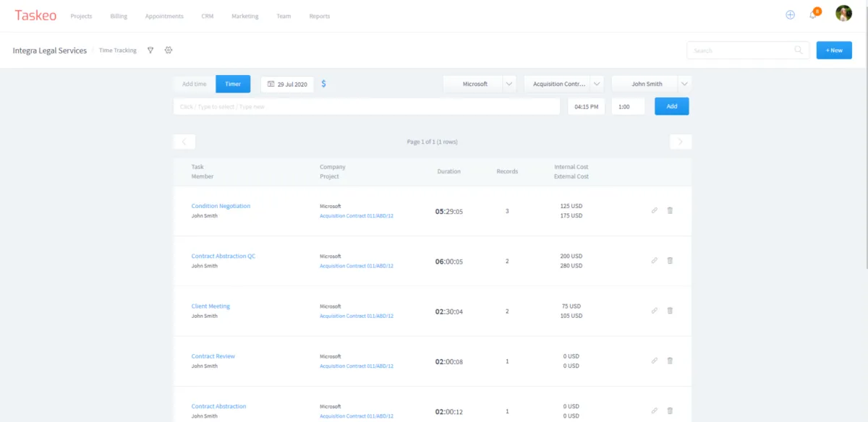Viewport: 868px width, 422px height.
Task: Click the blue Add button
Action: coord(671,106)
